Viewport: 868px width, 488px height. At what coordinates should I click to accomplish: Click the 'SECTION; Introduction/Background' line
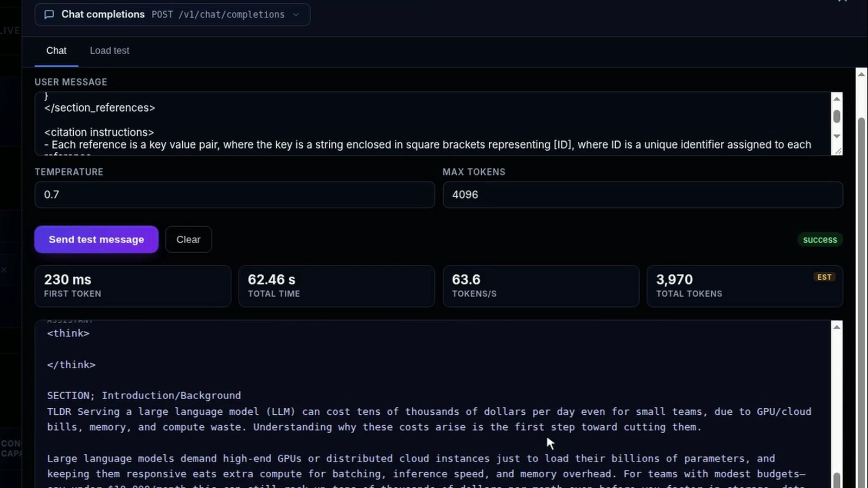pyautogui.click(x=144, y=395)
